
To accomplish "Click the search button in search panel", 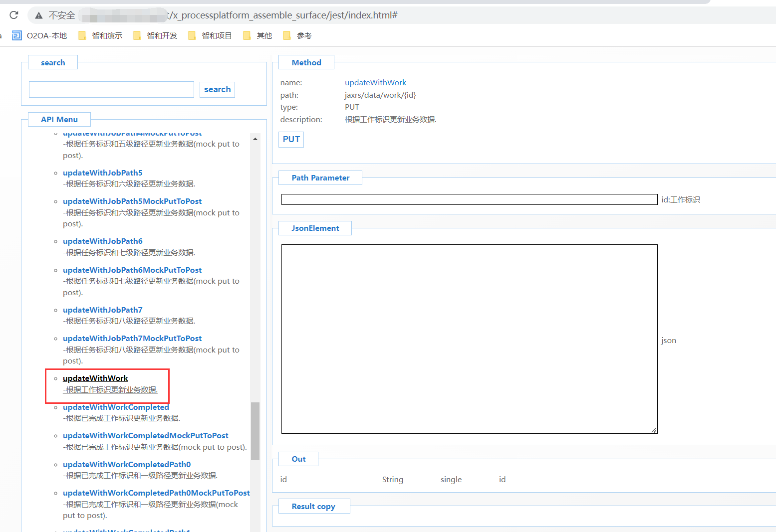I will (x=217, y=90).
